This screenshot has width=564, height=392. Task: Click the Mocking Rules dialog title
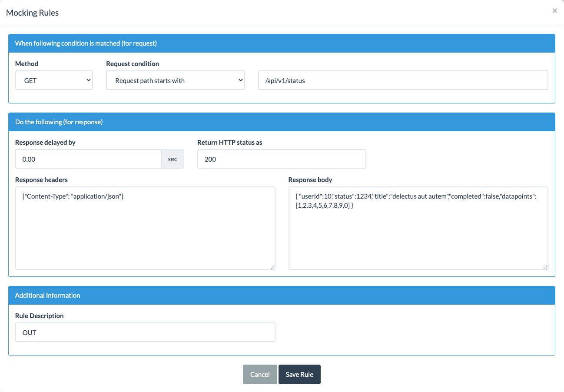[x=32, y=13]
